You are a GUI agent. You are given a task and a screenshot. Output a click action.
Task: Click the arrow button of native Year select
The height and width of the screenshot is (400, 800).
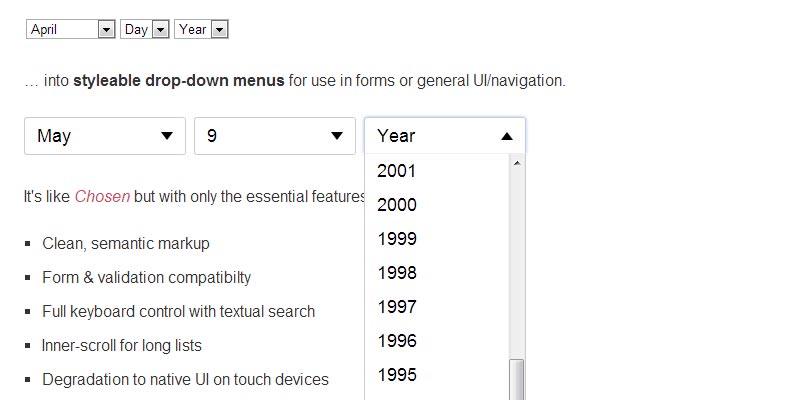220,30
